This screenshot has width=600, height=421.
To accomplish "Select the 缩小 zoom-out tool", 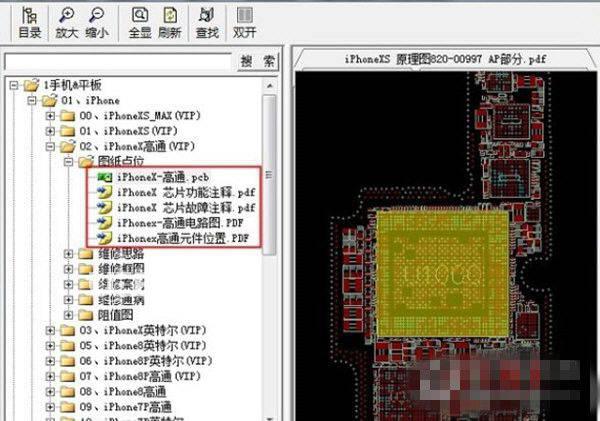I will point(96,23).
